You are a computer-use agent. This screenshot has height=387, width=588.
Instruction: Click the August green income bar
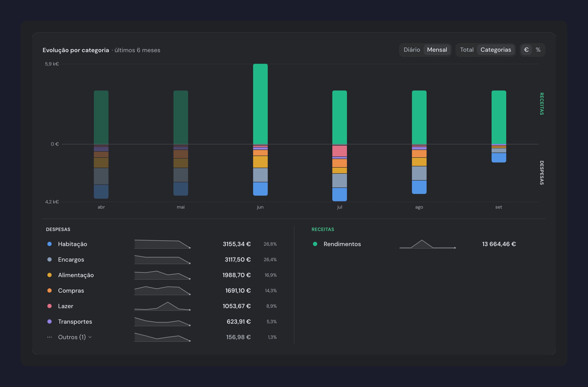[x=419, y=117]
